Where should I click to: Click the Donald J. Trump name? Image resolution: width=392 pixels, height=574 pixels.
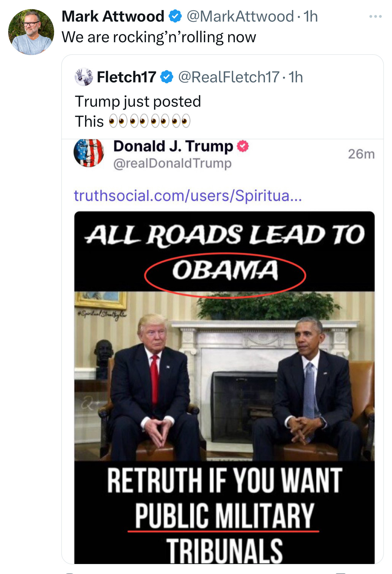pyautogui.click(x=173, y=146)
